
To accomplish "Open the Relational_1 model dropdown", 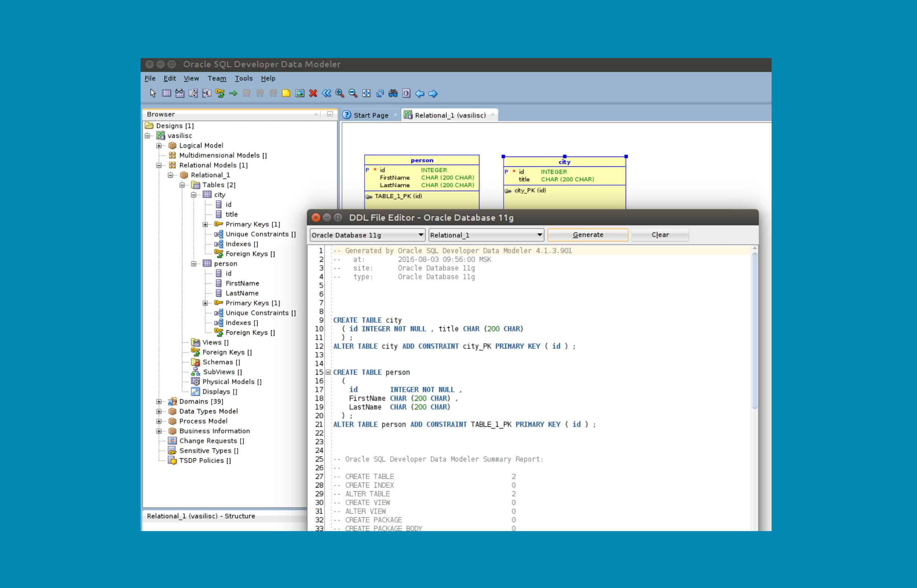I will click(x=486, y=235).
